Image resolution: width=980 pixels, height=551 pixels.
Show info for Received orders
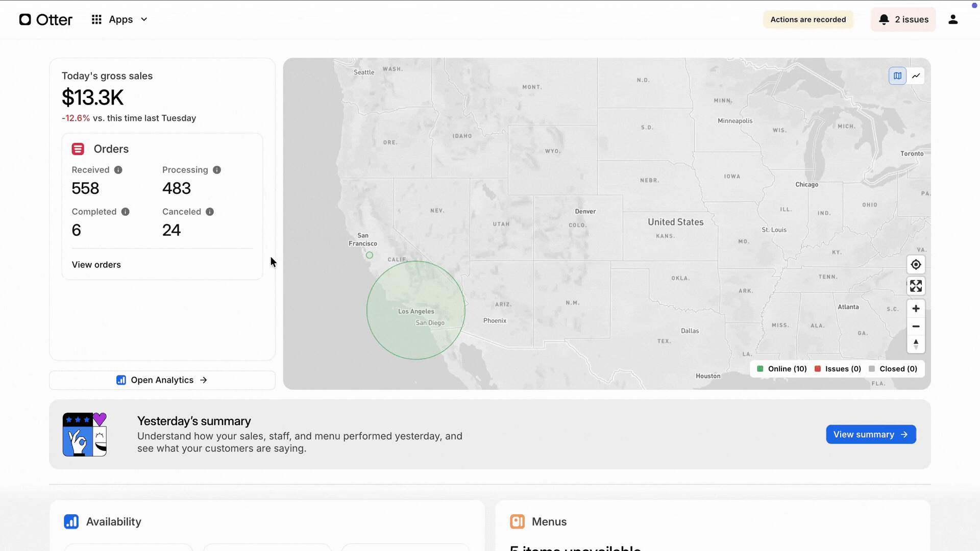point(118,170)
